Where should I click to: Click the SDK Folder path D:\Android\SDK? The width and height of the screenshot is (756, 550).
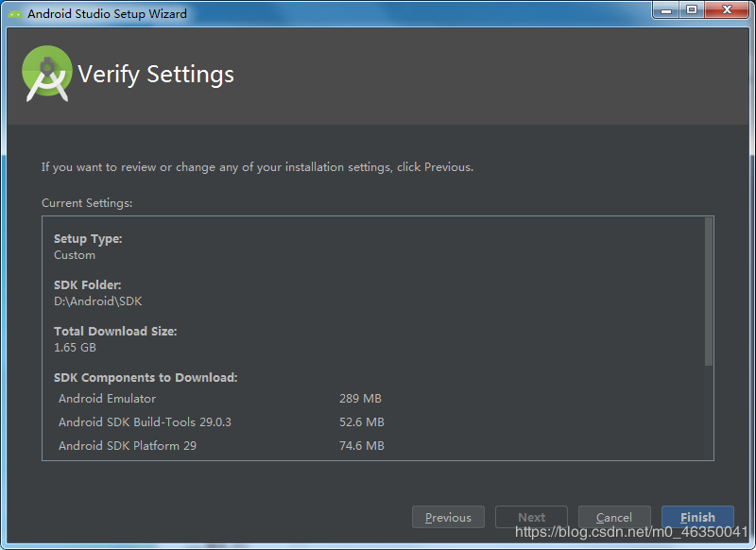[x=98, y=301]
